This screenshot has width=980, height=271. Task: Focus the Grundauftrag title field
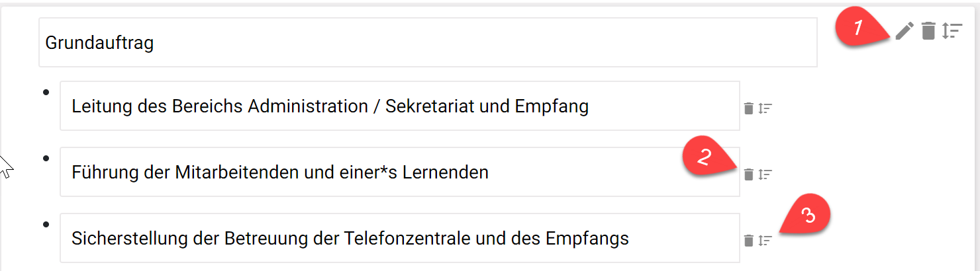427,43
